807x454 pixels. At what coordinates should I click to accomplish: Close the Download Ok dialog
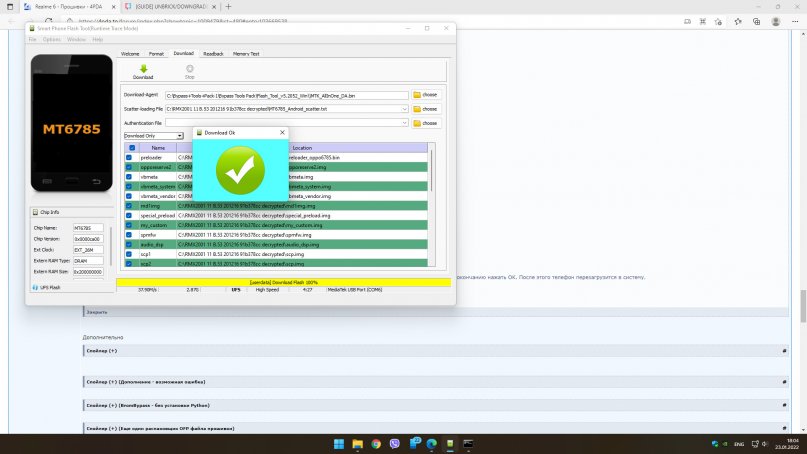click(x=282, y=132)
